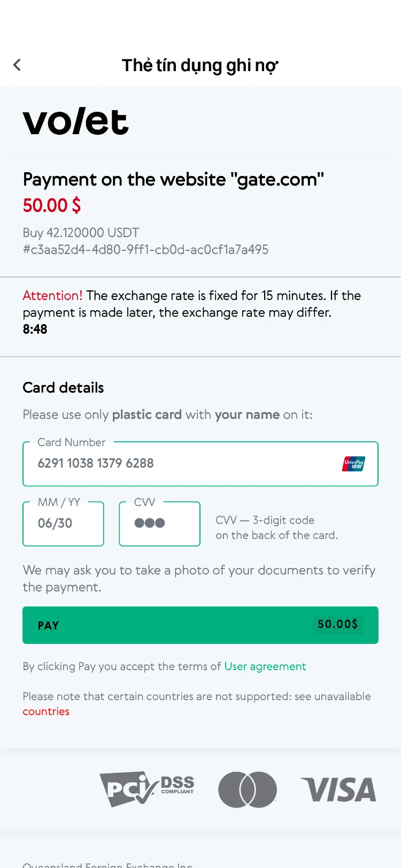
Task: Tap the back arrow icon
Action: pos(17,65)
